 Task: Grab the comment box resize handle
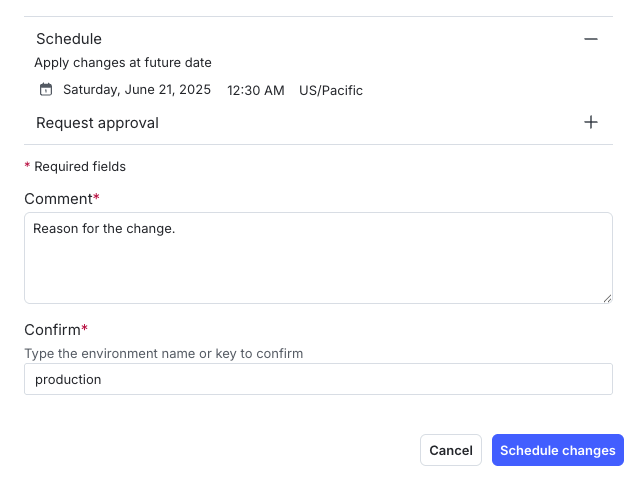pos(606,297)
